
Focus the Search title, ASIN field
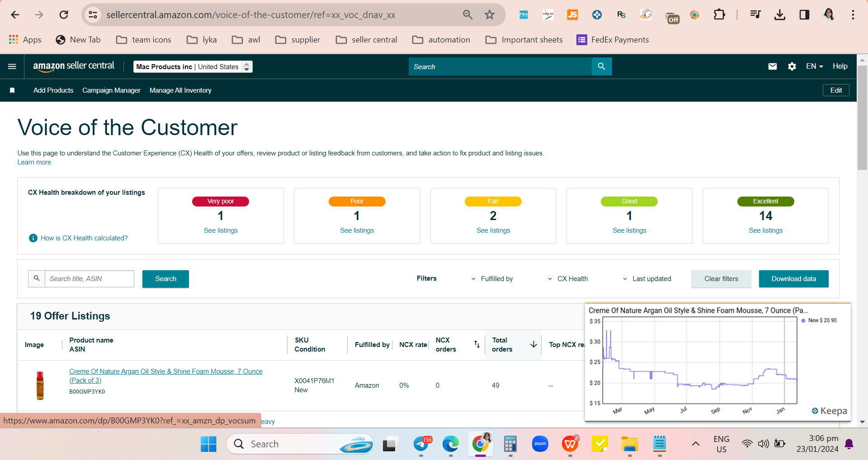point(90,279)
